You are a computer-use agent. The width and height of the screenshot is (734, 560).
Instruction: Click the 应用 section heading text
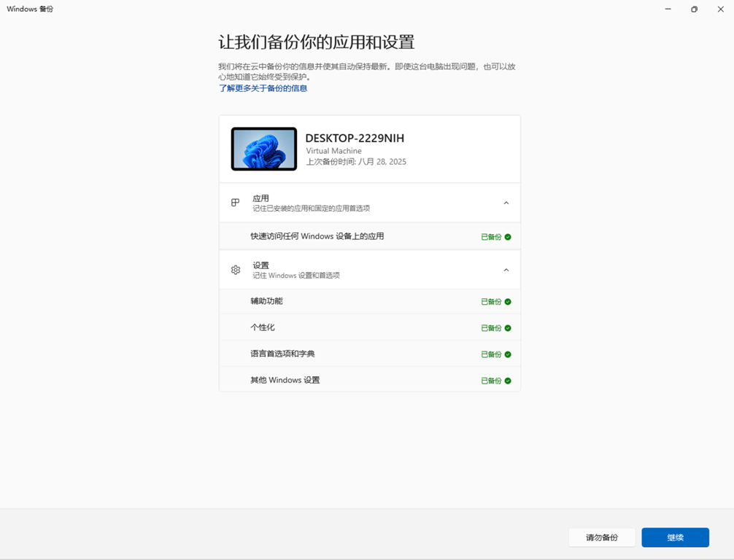coord(260,198)
